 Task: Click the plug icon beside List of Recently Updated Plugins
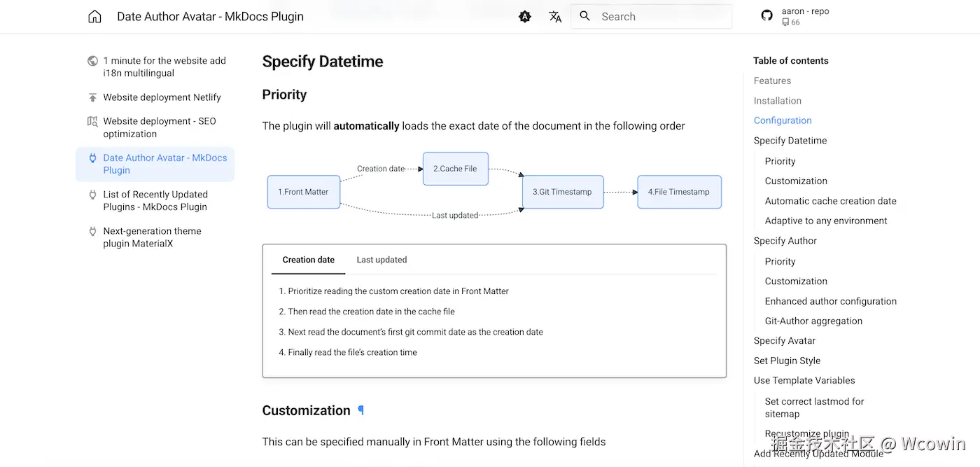(x=92, y=195)
